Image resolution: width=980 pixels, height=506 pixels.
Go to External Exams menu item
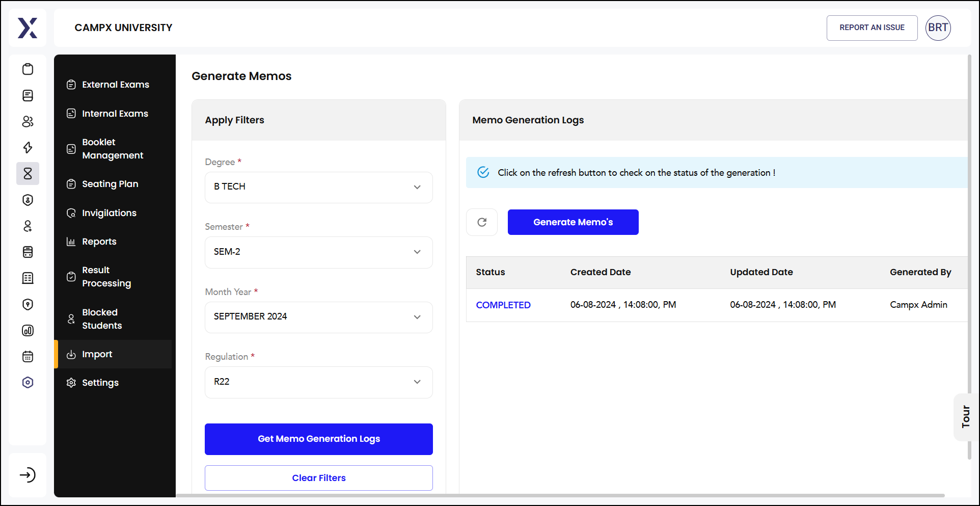113,85
